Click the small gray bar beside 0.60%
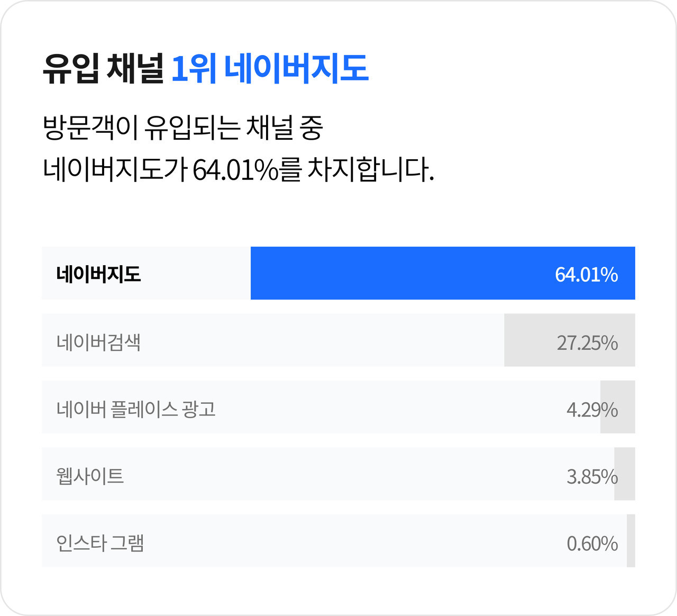 click(x=631, y=541)
